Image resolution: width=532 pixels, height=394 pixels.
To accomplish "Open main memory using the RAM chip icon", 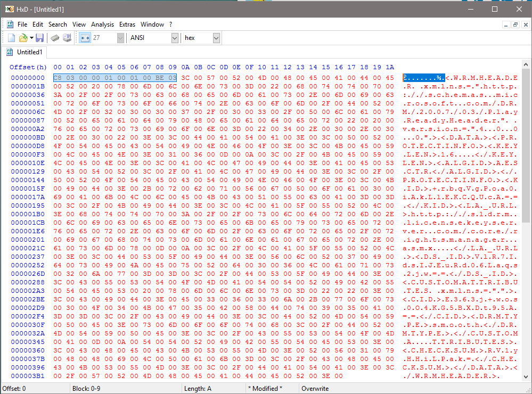I will point(55,38).
